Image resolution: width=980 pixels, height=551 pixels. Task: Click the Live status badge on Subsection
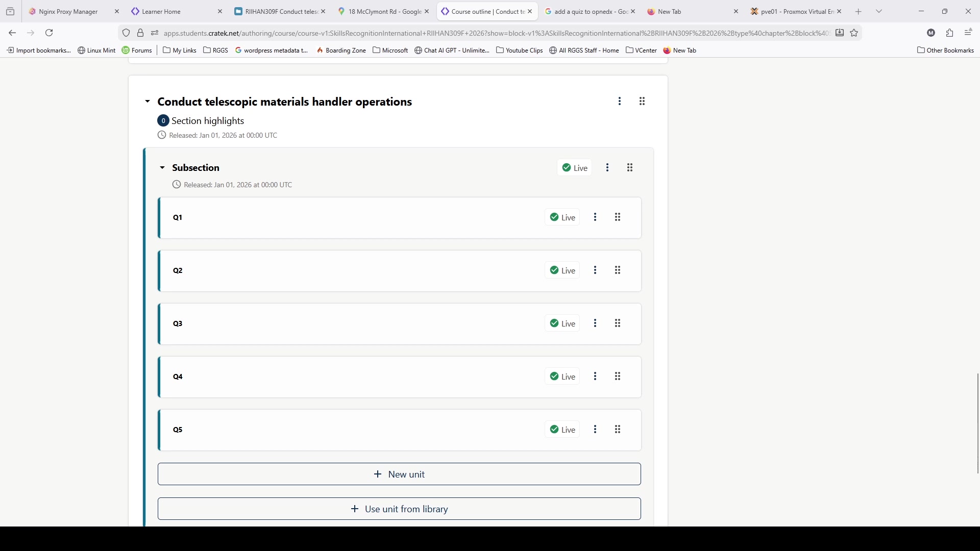click(575, 168)
